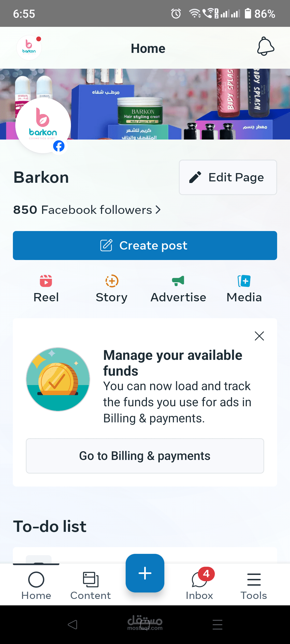
Task: Tap the Barkon account avatar in header
Action: pos(29,48)
